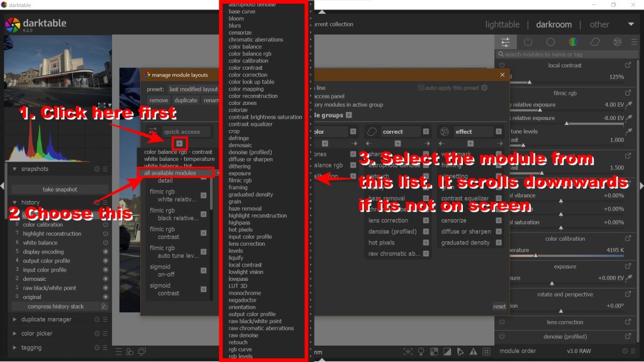The width and height of the screenshot is (644, 362).
Task: Click picker for white relative exposure
Action: [x=628, y=104]
